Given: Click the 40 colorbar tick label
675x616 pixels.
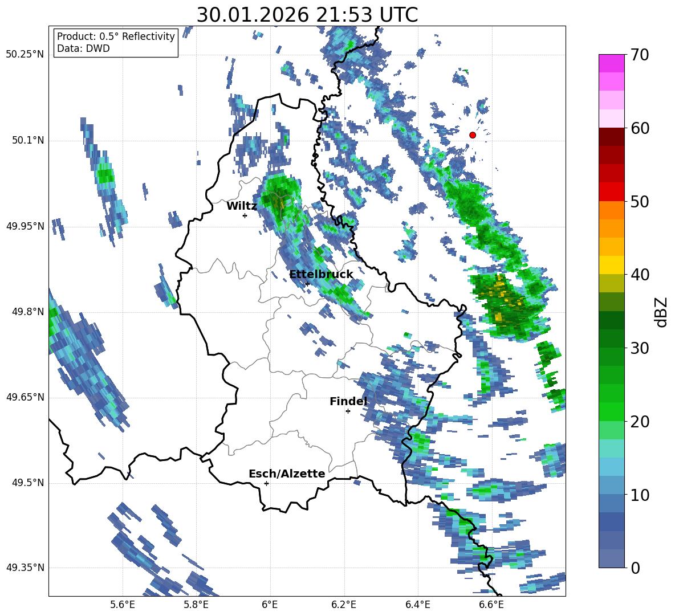Looking at the screenshot, I should coord(639,275).
